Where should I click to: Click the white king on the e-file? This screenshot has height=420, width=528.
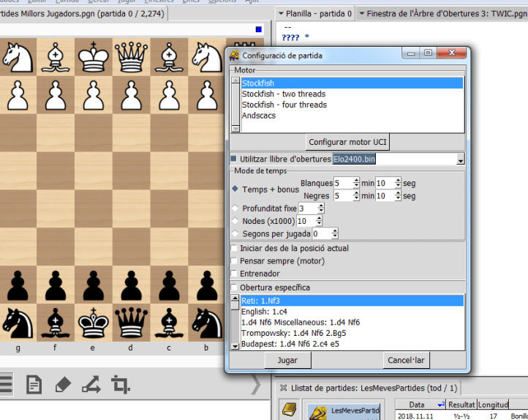pyautogui.click(x=94, y=57)
